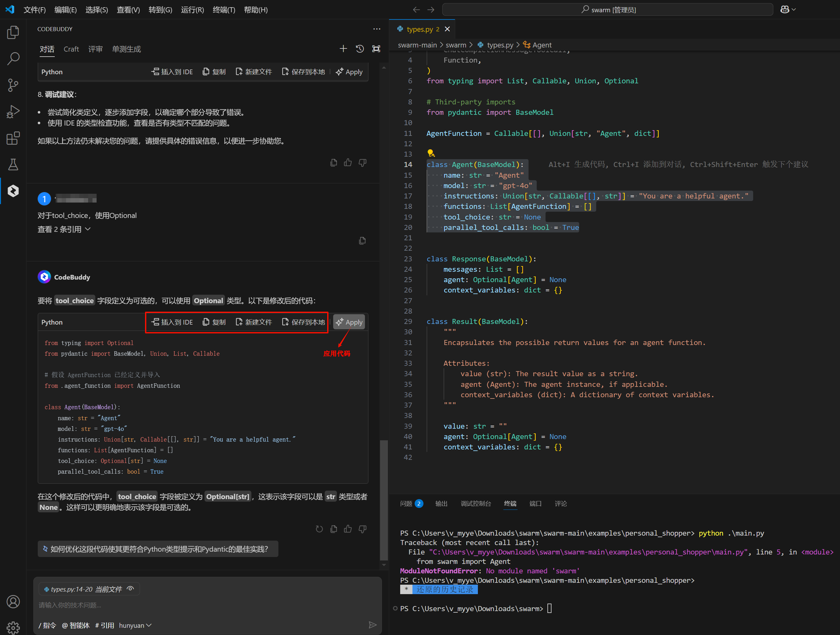Click the suggested follow-up question about Pydantic
The image size is (840, 635).
coord(158,549)
